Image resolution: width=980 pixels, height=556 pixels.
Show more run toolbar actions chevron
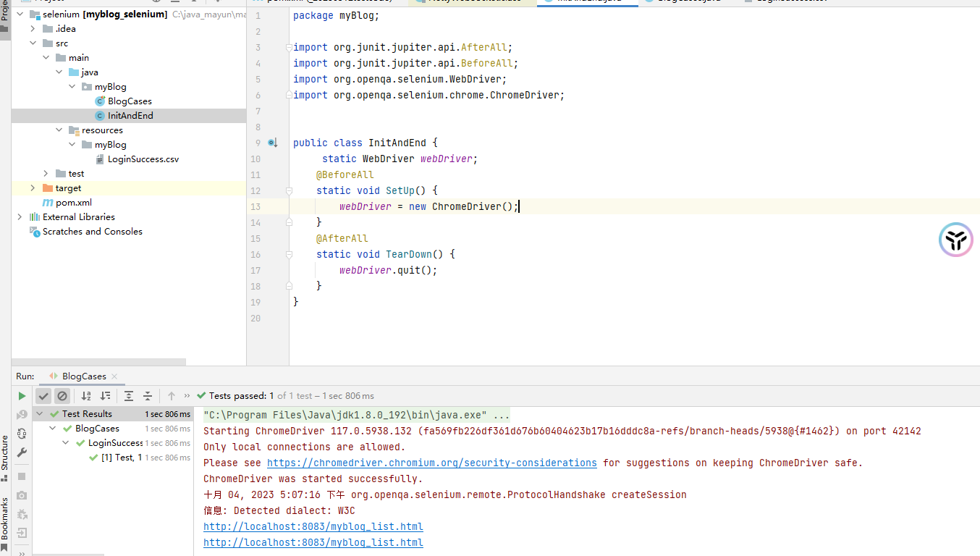click(x=187, y=396)
